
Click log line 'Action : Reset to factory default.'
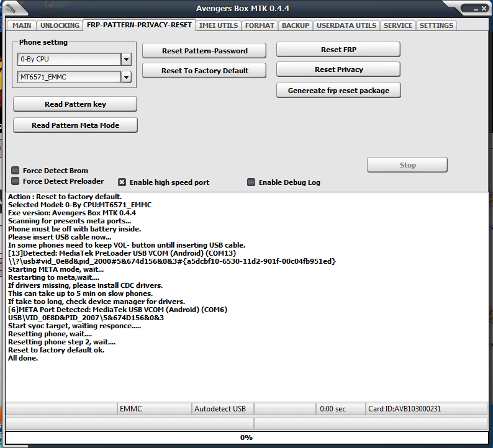[65, 197]
